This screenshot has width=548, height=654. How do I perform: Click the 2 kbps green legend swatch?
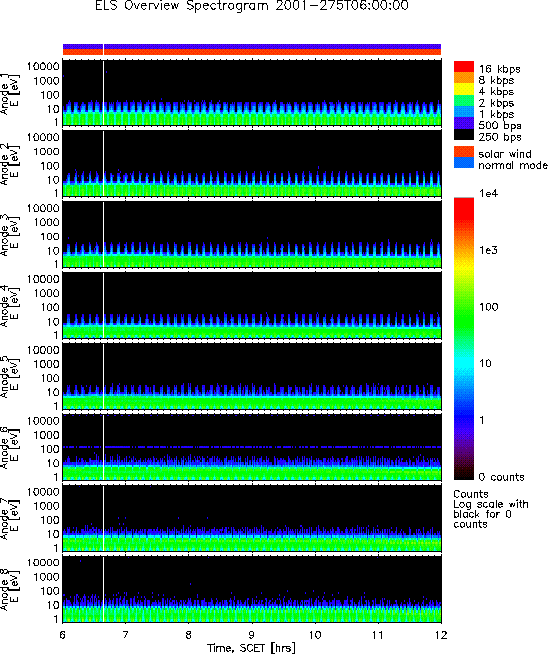(464, 101)
